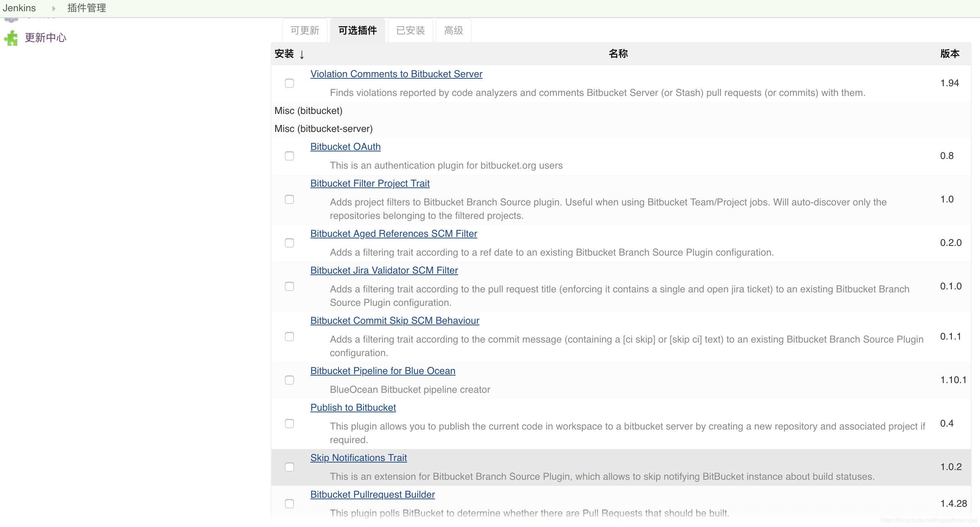Click the sort arrow in install column
Viewport: 980px width, 527px height.
click(x=302, y=54)
